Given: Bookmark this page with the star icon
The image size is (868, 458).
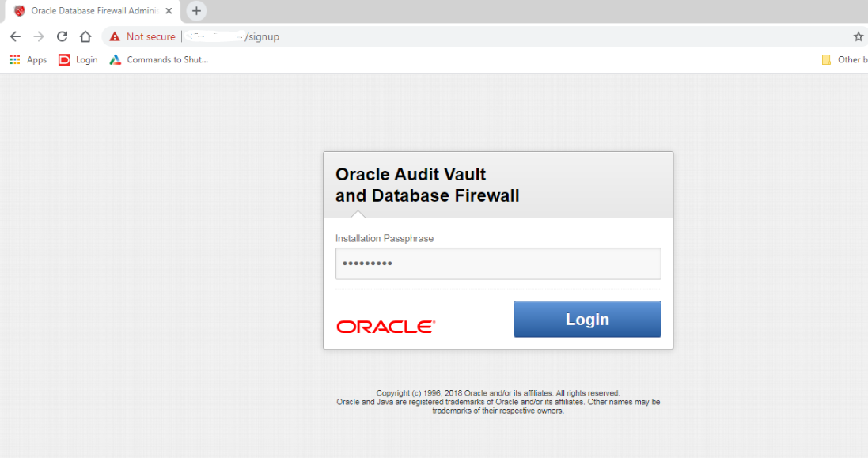Looking at the screenshot, I should pyautogui.click(x=859, y=36).
